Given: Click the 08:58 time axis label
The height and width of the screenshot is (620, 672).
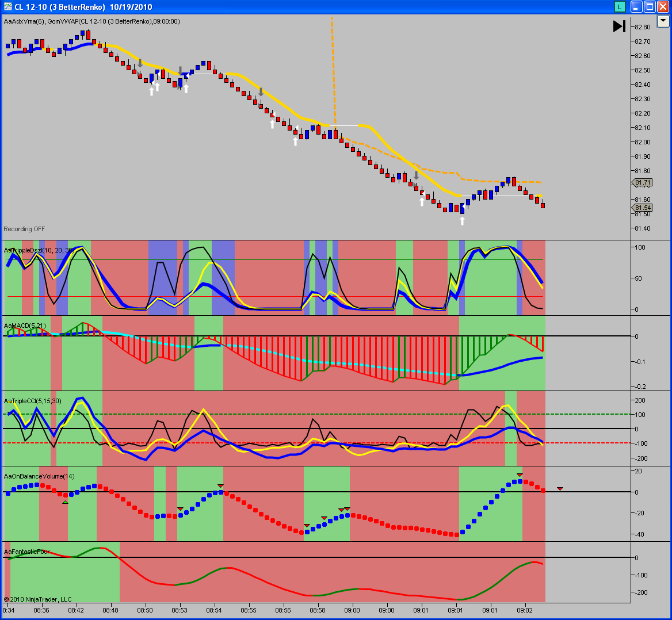Looking at the screenshot, I should (318, 610).
